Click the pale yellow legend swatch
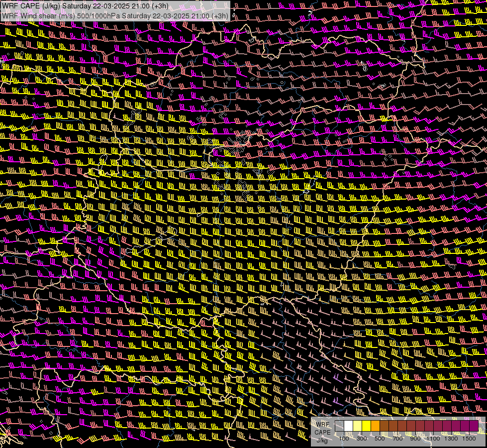 click(x=358, y=426)
